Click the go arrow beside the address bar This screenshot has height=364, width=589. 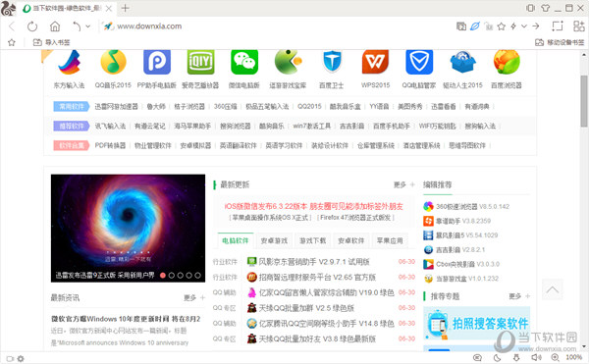click(x=536, y=26)
